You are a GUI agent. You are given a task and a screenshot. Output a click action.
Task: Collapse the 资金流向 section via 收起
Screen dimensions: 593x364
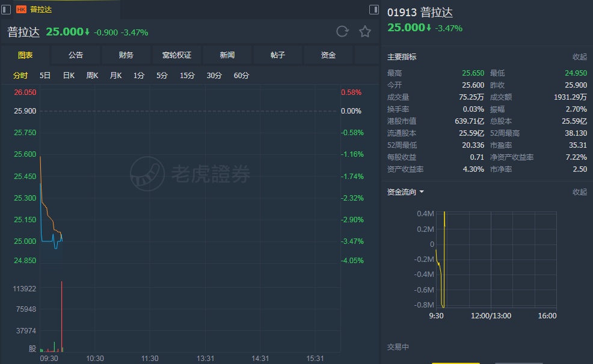pyautogui.click(x=579, y=192)
